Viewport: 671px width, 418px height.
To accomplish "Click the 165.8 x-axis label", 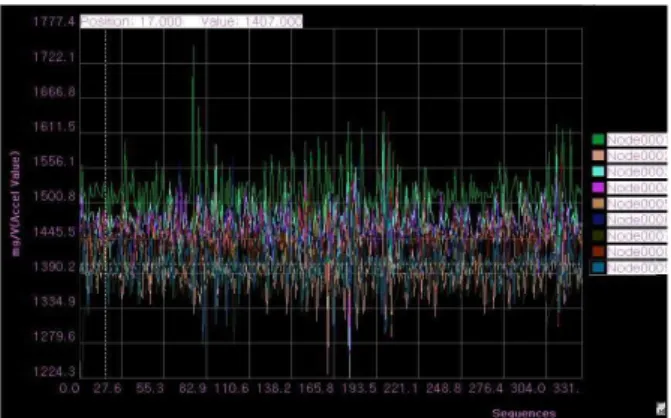I will (x=316, y=388).
